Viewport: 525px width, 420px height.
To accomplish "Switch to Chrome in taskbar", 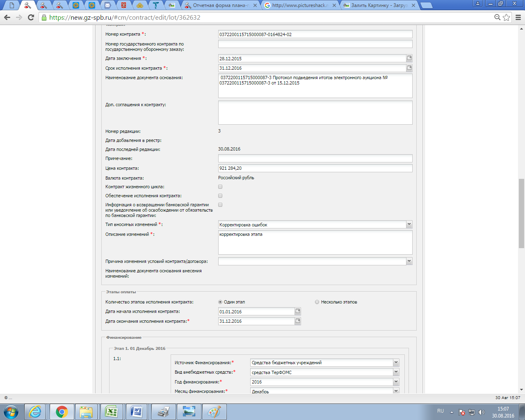I will [62, 411].
